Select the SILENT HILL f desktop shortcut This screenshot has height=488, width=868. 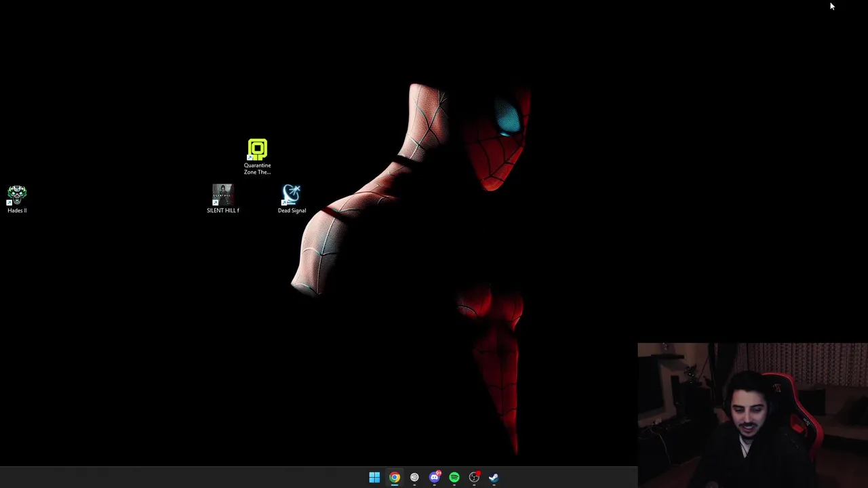coord(222,199)
